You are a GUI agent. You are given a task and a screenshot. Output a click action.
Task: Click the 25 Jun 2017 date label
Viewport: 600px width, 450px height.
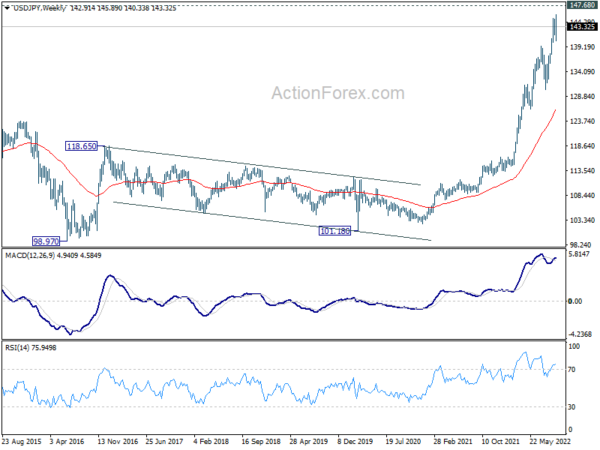coord(165,442)
